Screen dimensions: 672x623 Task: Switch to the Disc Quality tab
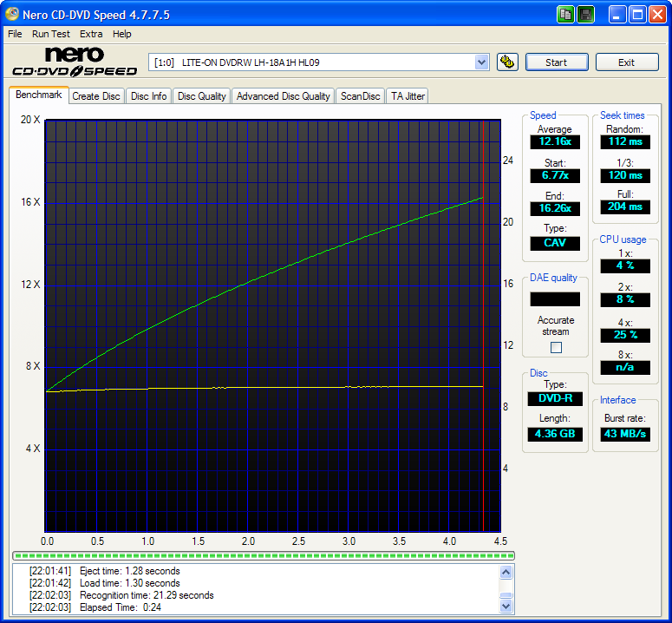click(x=202, y=96)
